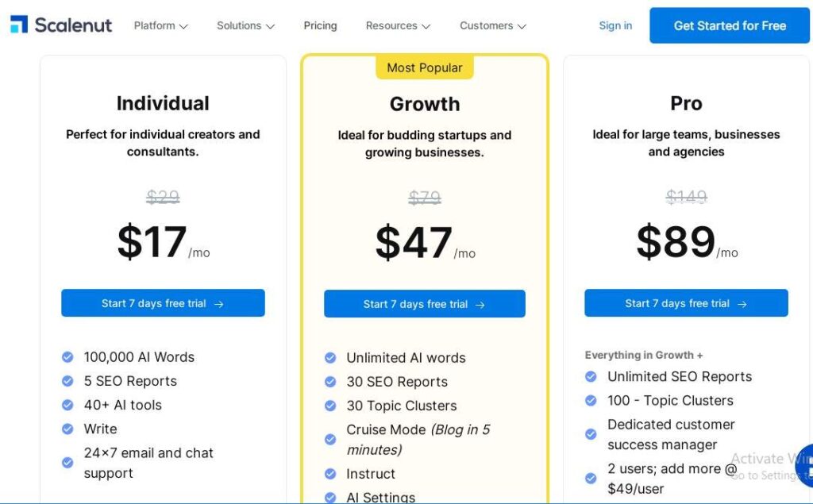
Task: Click checkmark beside 100 - Topic Clusters
Action: 591,401
